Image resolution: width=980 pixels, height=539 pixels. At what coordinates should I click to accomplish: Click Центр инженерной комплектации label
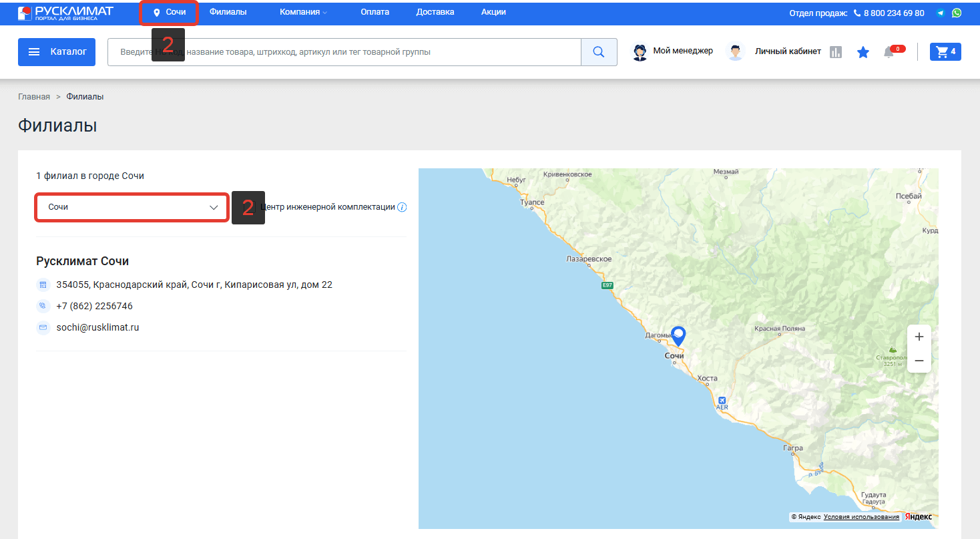[x=328, y=207]
